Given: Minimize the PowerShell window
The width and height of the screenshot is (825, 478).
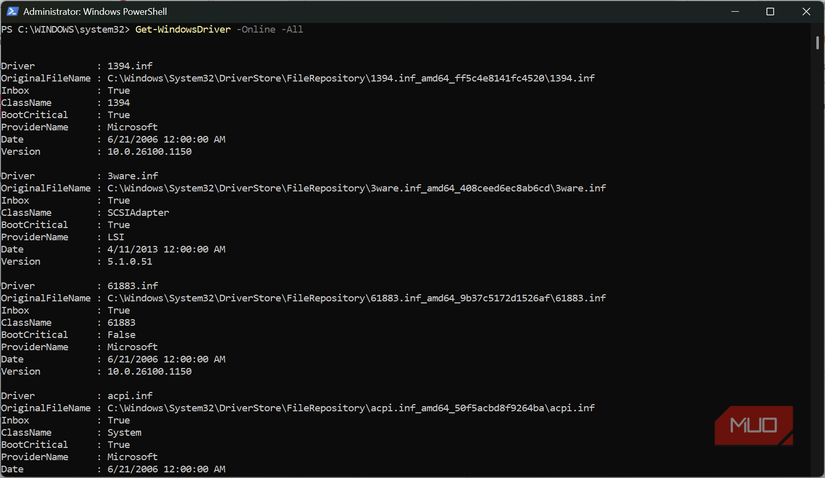Looking at the screenshot, I should pos(735,11).
